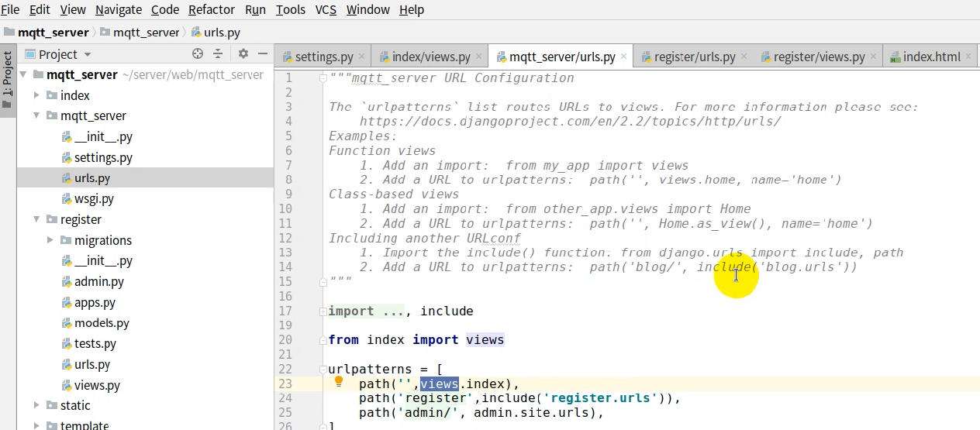
Task: Collapse the mqtt_server subfolder
Action: pos(36,116)
